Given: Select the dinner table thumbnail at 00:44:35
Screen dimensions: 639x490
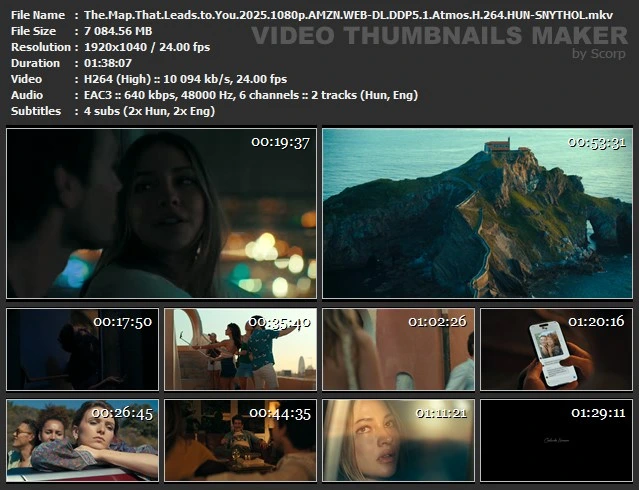Looking at the screenshot, I should (x=240, y=440).
